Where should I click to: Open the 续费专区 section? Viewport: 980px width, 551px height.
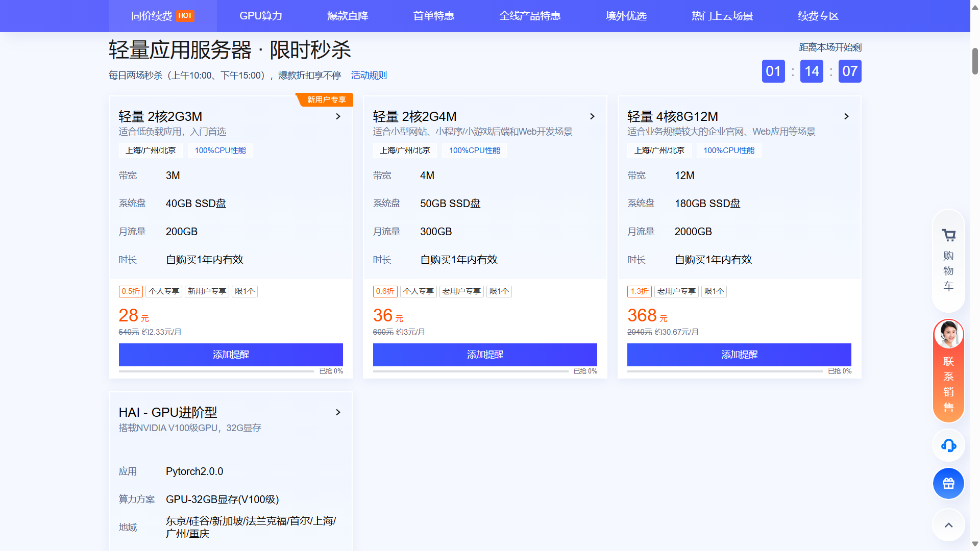coord(818,16)
